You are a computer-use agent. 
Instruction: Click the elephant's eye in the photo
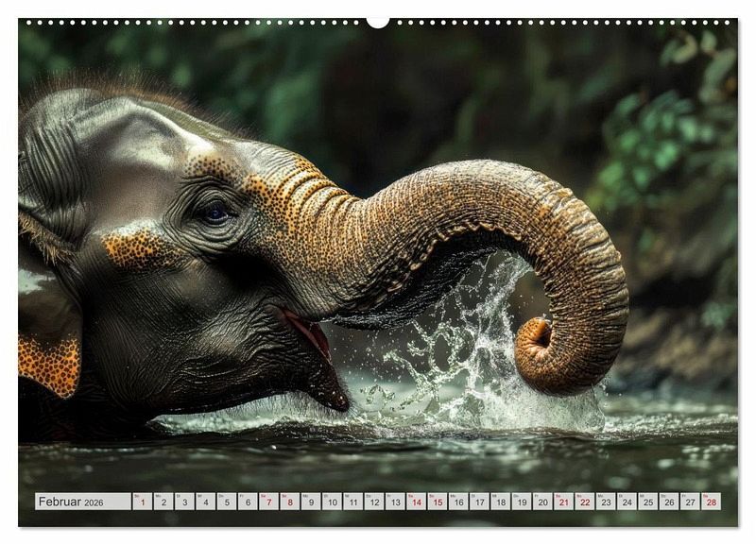[215, 213]
